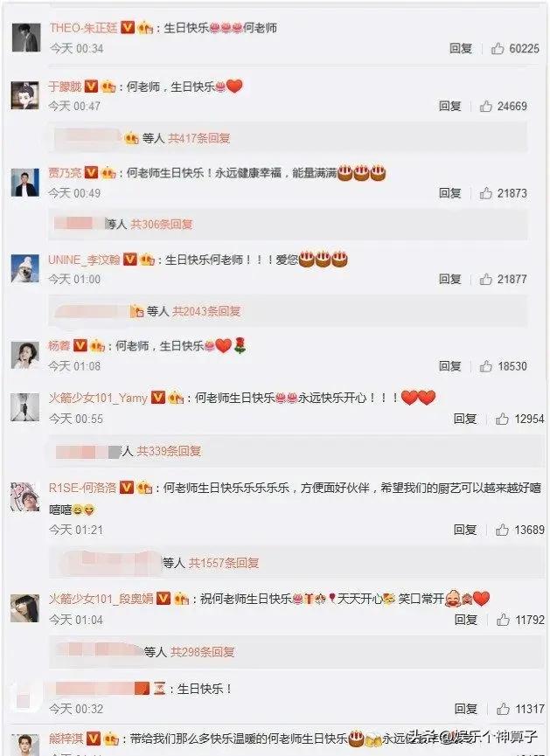Open UNINE_李汶翰's profile name link
The image size is (550, 756).
coord(84,260)
